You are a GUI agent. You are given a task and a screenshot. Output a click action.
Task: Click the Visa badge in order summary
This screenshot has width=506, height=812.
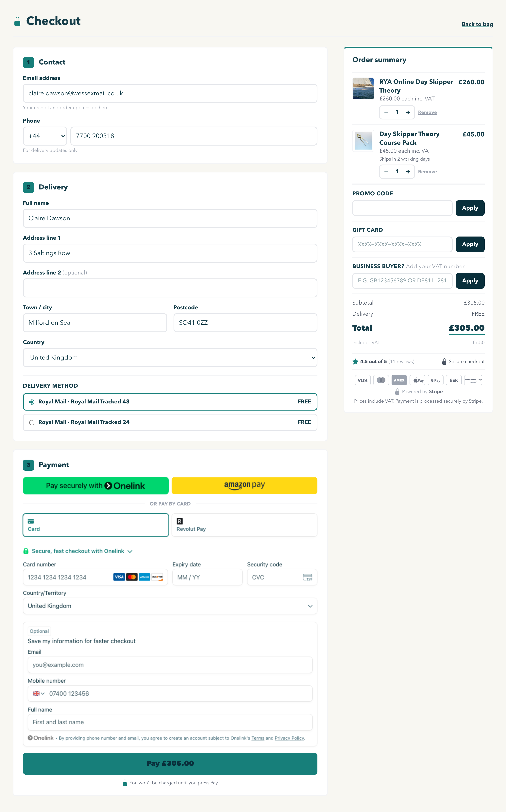363,380
